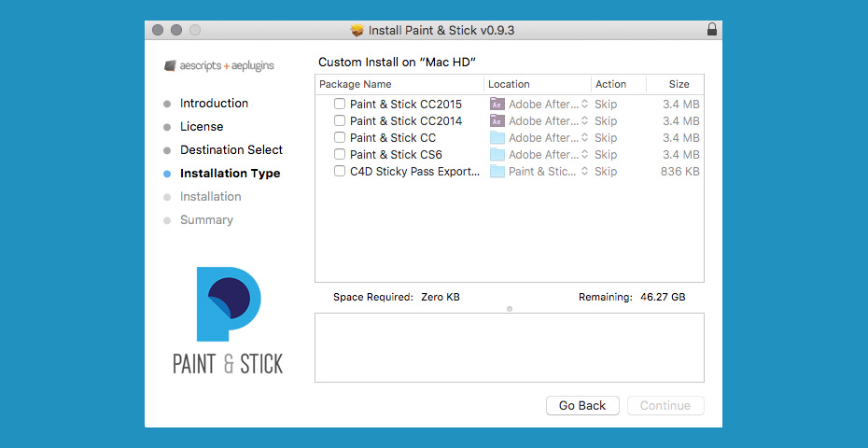This screenshot has width=868, height=448.
Task: Click the After Effects folder icon for CC2015
Action: 497,105
